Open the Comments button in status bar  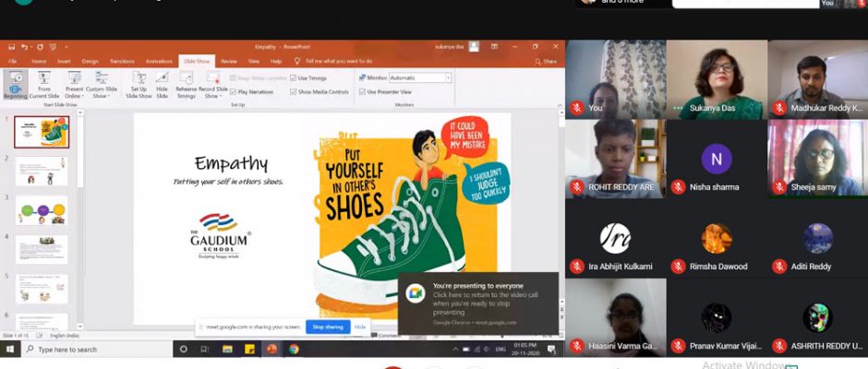386,335
